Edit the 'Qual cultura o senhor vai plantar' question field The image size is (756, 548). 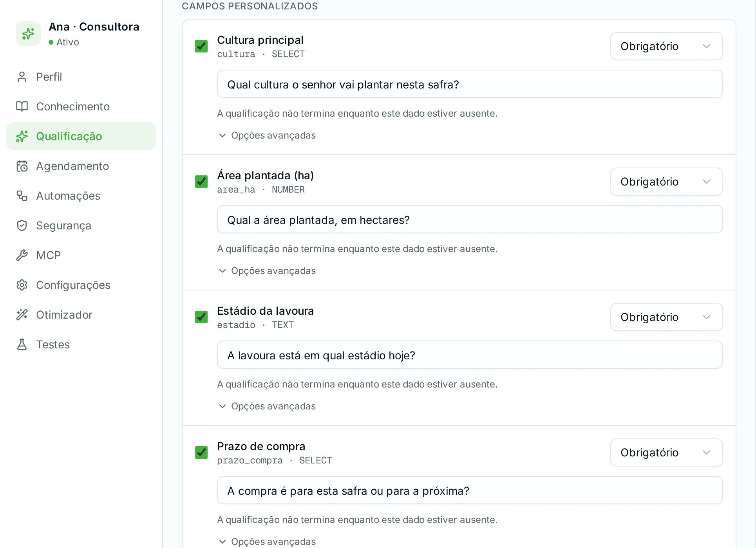(470, 84)
